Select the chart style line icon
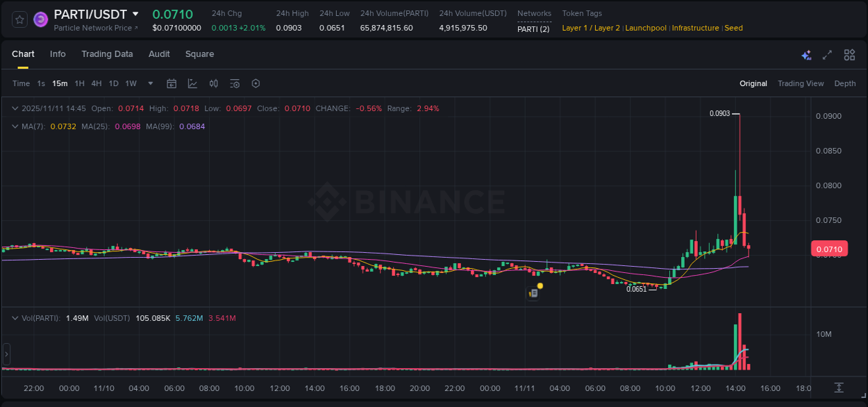The height and width of the screenshot is (407, 868). 192,83
